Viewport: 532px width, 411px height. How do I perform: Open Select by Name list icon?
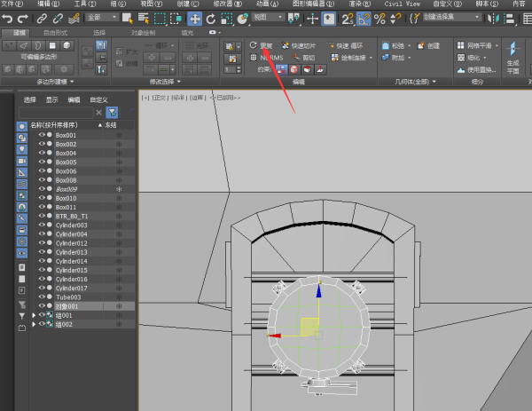point(144,19)
